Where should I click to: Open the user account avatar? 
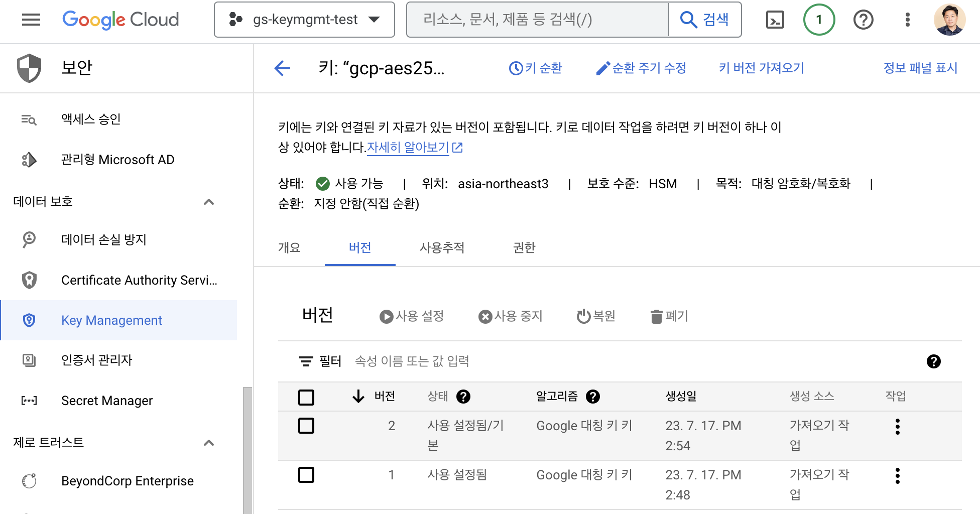click(949, 20)
